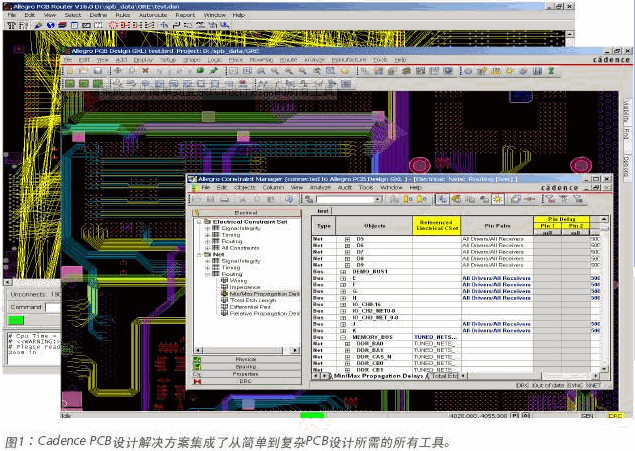Select Total Etch Length in tree
Image resolution: width=635 pixels, height=451 pixels.
pos(253,300)
